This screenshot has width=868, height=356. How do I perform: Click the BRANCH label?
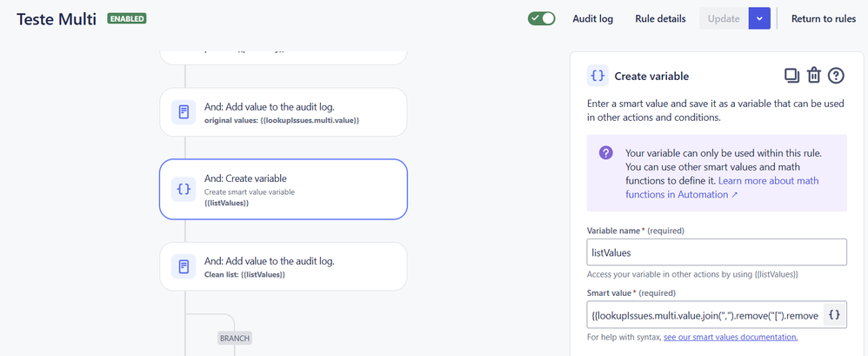click(235, 338)
